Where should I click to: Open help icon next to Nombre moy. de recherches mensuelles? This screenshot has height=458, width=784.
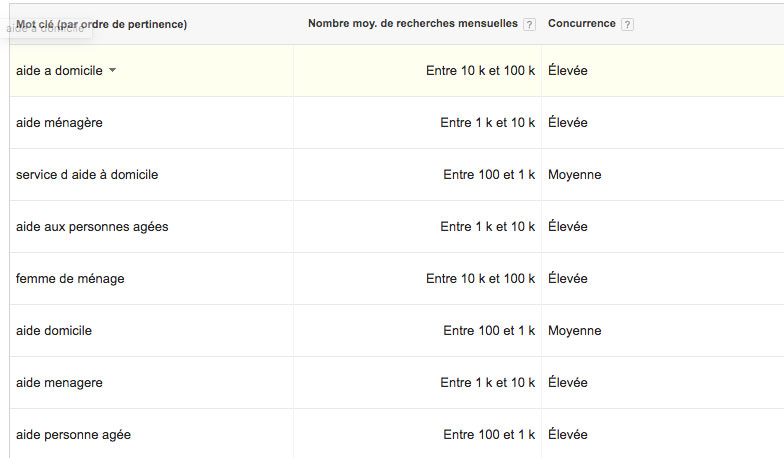[529, 24]
